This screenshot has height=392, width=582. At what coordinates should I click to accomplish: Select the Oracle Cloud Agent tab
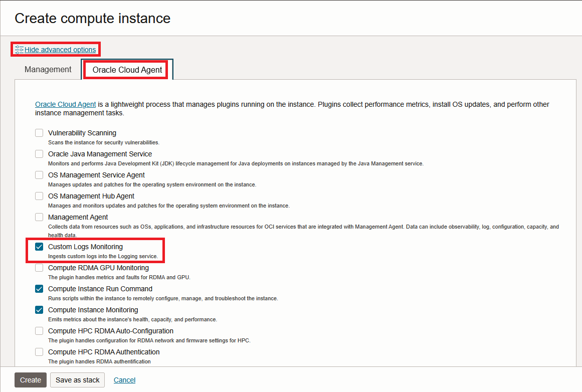click(127, 70)
